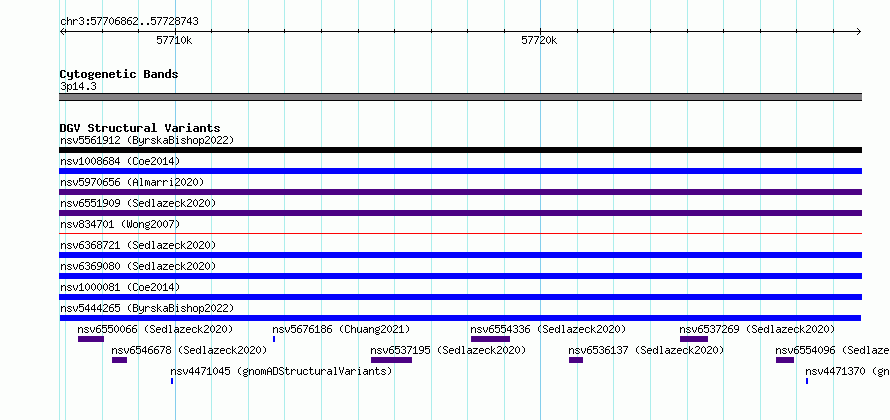Select the small purple nsv6550066 block

pyautogui.click(x=91, y=339)
